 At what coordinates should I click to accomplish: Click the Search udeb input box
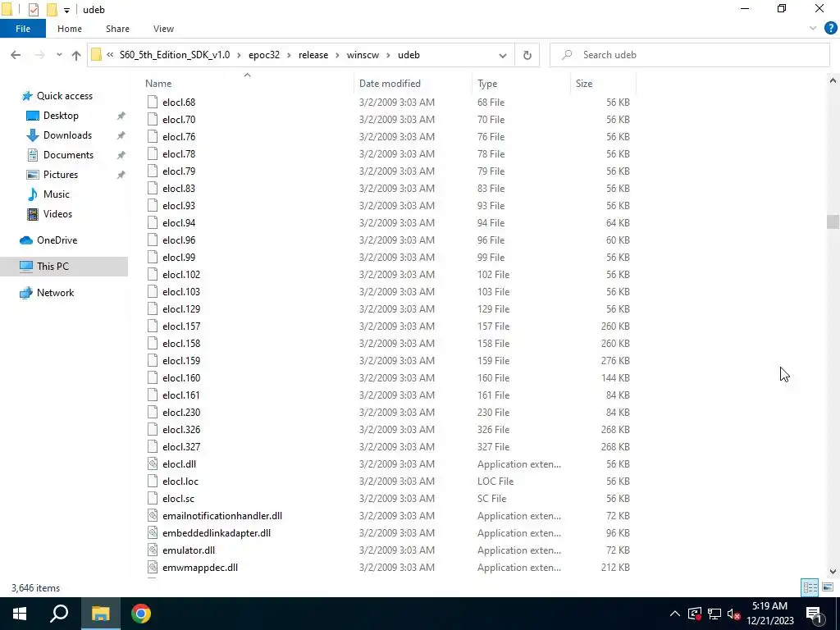click(690, 55)
